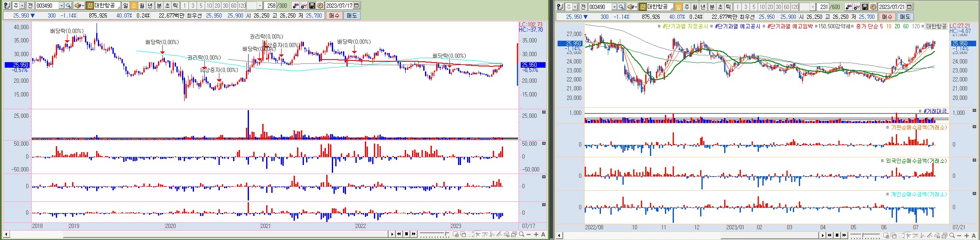Image resolution: width=980 pixels, height=240 pixels.
Task: Select daily (일) period in right chart
Action: (x=678, y=6)
